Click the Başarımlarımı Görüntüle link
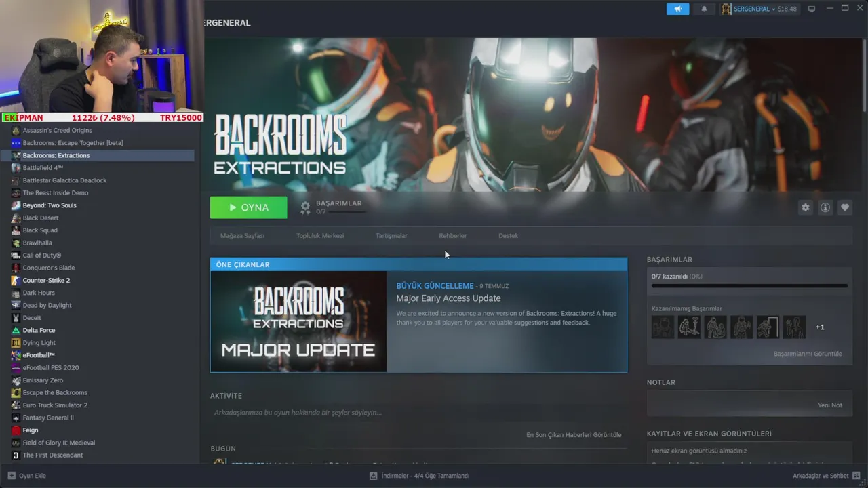This screenshot has width=868, height=488. coord(808,354)
